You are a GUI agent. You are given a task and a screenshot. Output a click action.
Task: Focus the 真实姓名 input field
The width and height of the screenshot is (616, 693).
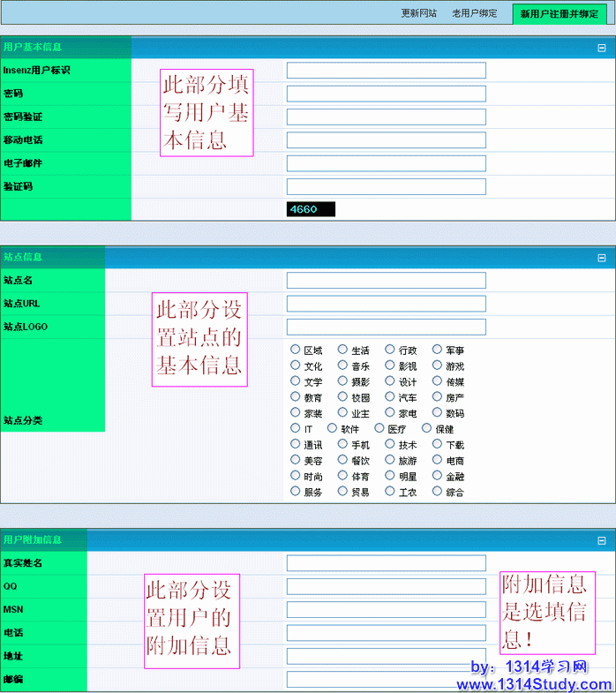[386, 563]
